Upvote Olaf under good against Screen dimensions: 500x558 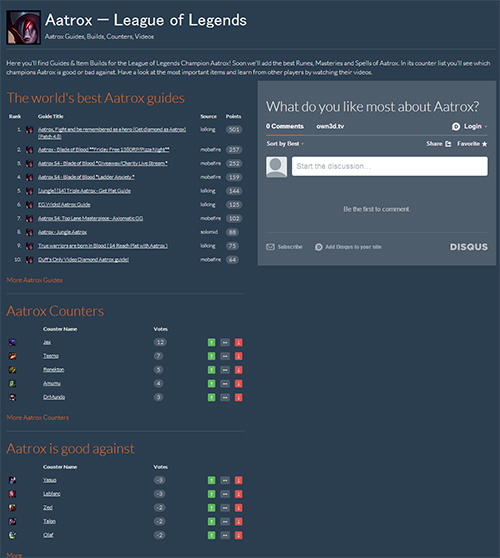(211, 535)
